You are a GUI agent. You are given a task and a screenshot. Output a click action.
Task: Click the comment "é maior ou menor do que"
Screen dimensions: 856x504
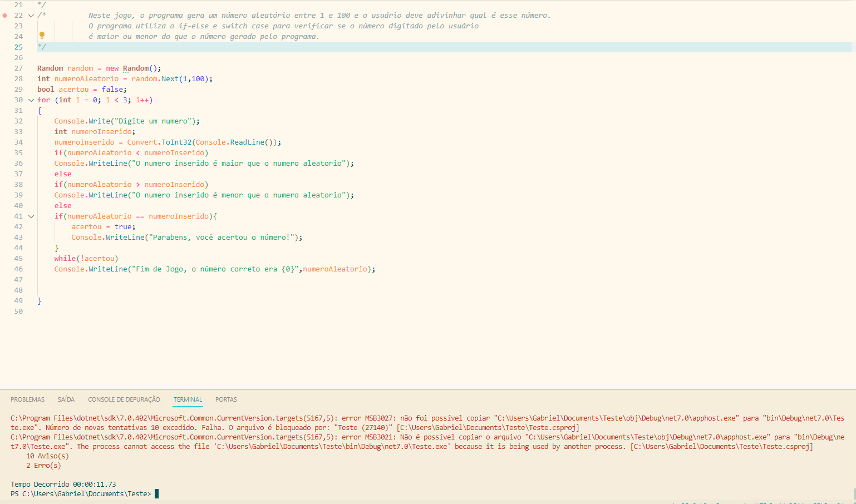(204, 37)
